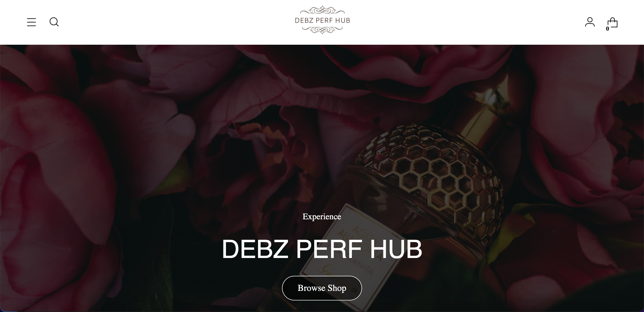Viewport: 644px width, 312px height.
Task: Click the large DEBZ PERF HUB heading
Action: coord(322,249)
